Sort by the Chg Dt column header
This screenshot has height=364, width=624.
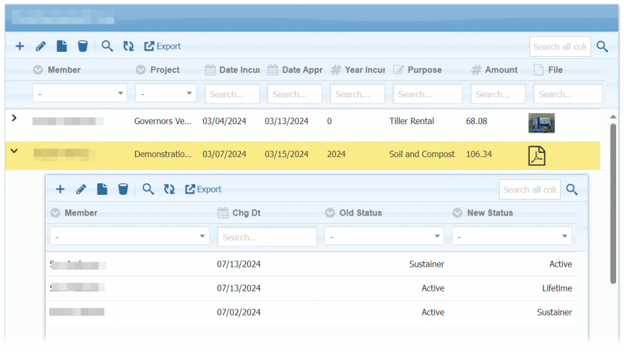[246, 213]
